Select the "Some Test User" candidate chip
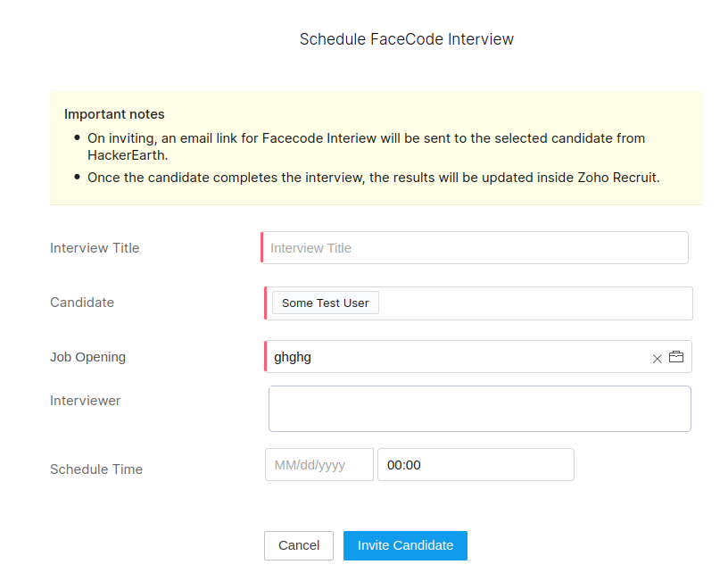The image size is (728, 581). (324, 303)
